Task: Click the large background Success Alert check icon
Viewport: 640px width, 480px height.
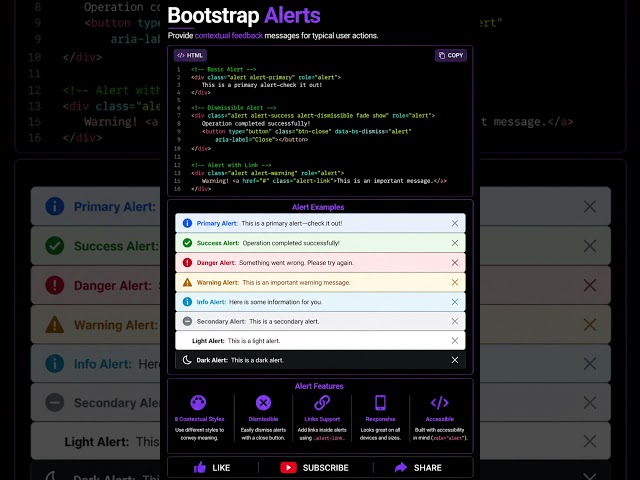Action: (x=55, y=246)
